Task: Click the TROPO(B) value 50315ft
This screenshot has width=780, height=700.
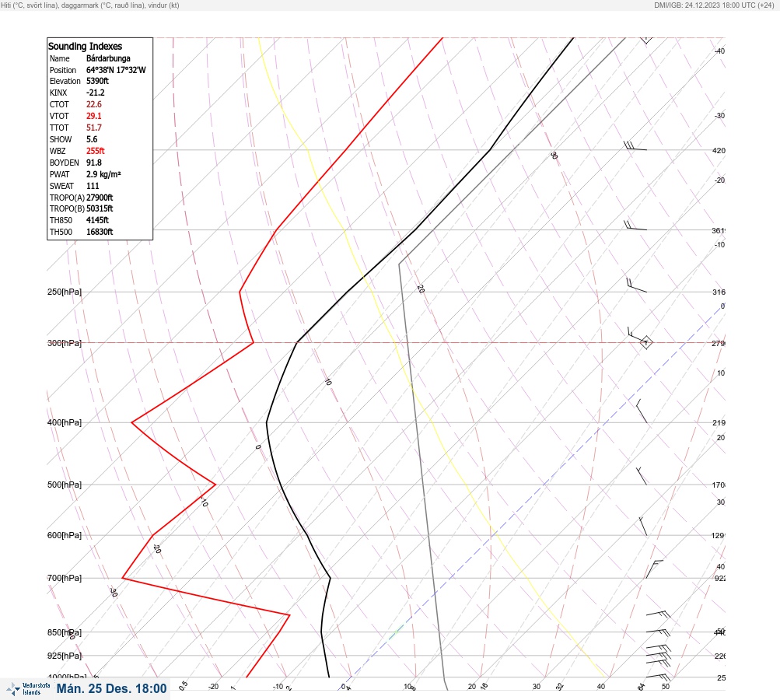Action: (x=100, y=208)
